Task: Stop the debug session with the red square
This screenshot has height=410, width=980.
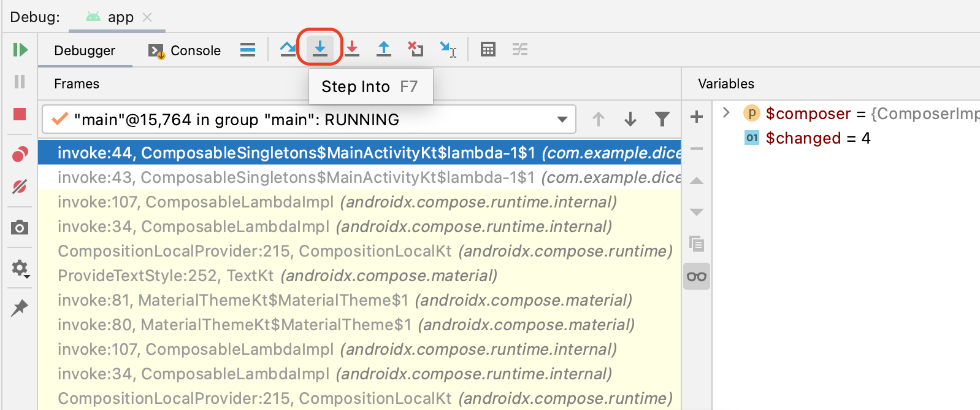Action: tap(20, 114)
